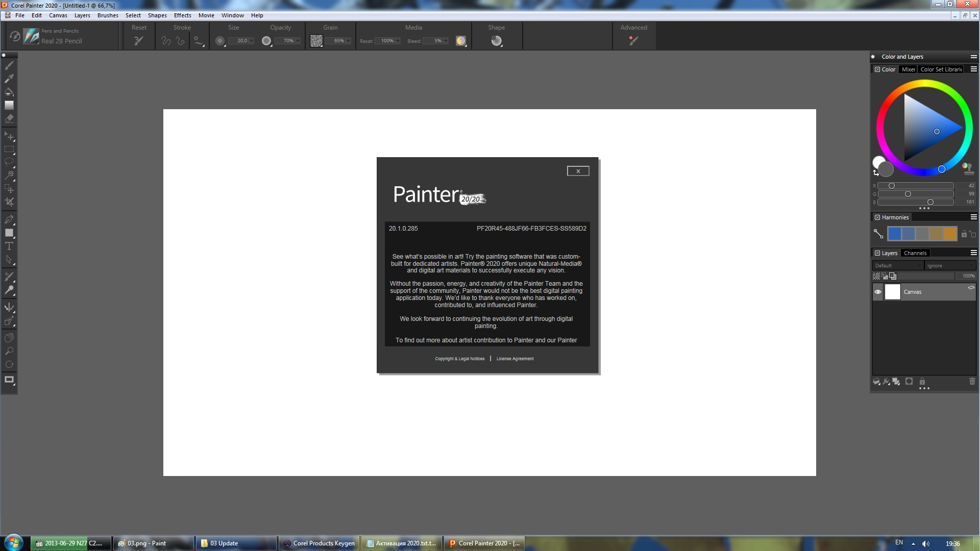Select the Text tool
The width and height of the screenshot is (980, 551).
(9, 246)
